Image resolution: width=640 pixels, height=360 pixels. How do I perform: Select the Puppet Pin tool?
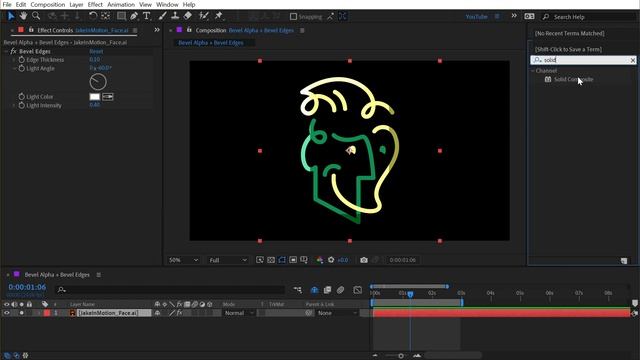tap(219, 16)
